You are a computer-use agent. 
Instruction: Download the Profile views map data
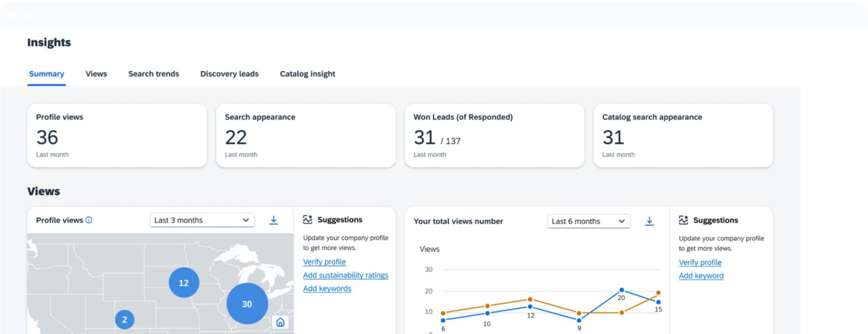(x=274, y=220)
